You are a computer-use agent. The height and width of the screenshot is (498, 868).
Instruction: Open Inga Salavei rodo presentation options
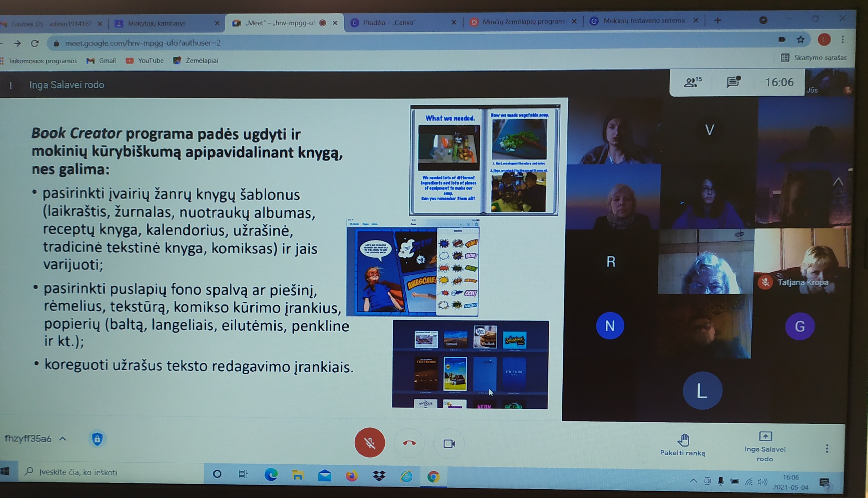click(x=765, y=446)
